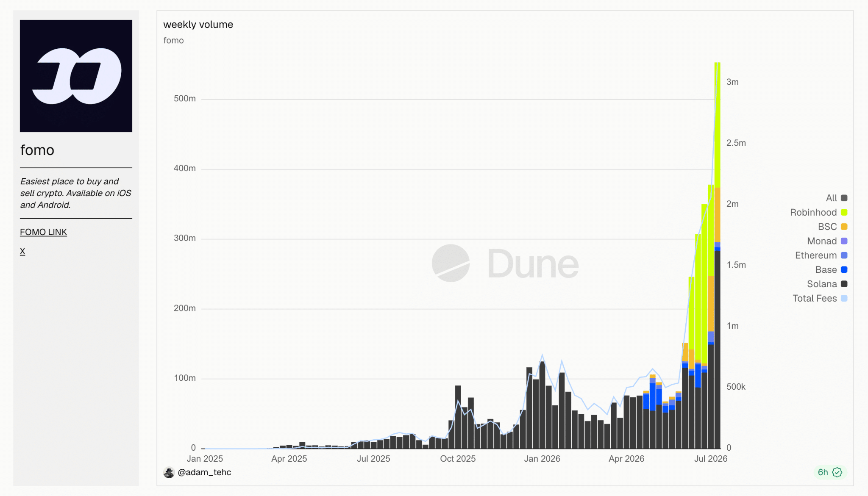Click the Dune watermark logo

[x=505, y=263]
